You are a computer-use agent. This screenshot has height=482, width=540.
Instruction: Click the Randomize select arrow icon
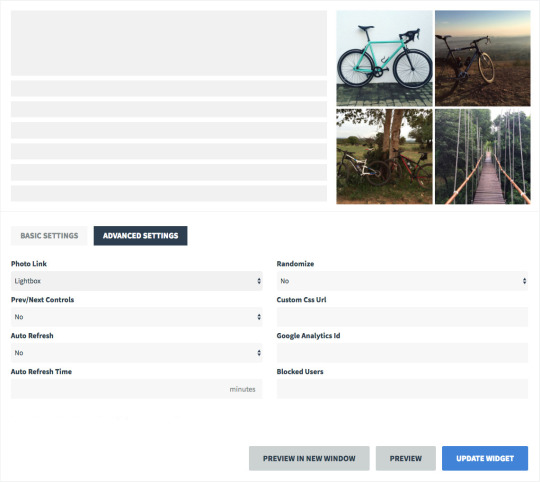point(525,281)
